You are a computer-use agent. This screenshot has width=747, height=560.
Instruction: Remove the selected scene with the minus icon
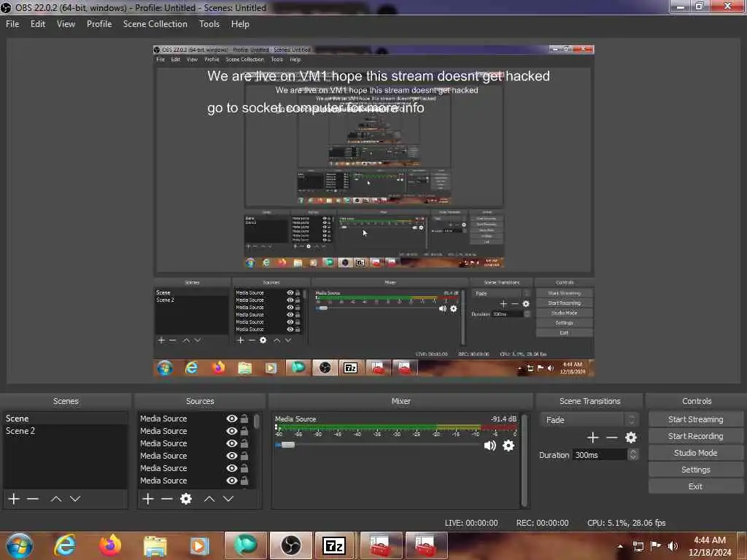coord(33,499)
